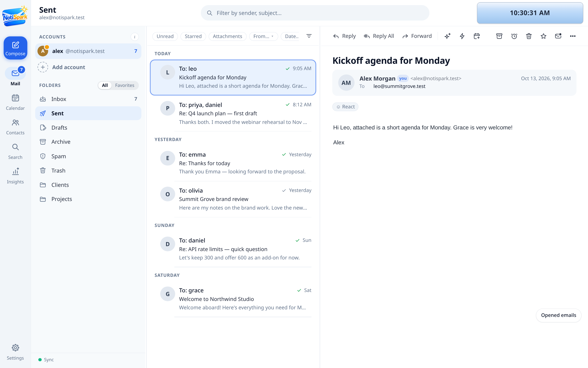The height and width of the screenshot is (368, 588).
Task: Click the React emoji button
Action: pos(345,107)
